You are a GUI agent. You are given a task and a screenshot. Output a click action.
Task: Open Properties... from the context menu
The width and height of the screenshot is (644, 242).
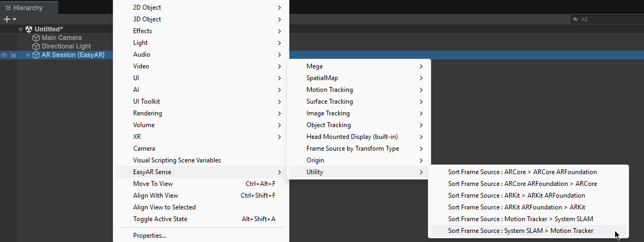click(x=150, y=236)
